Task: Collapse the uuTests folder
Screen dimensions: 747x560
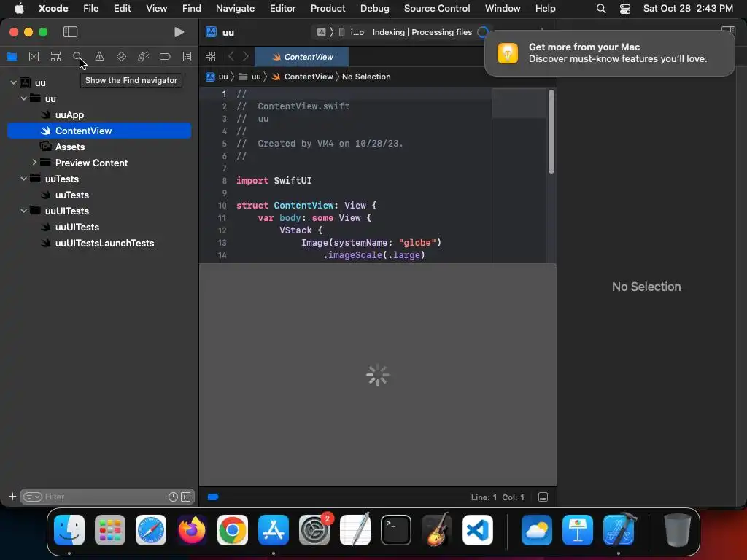Action: [x=24, y=179]
